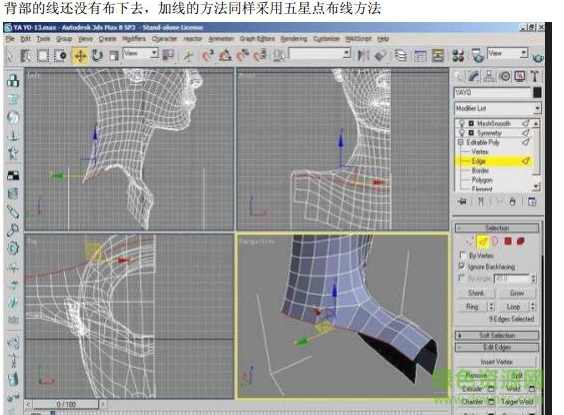This screenshot has height=415, width=564.
Task: Open the Modifiers menu
Action: (134, 38)
